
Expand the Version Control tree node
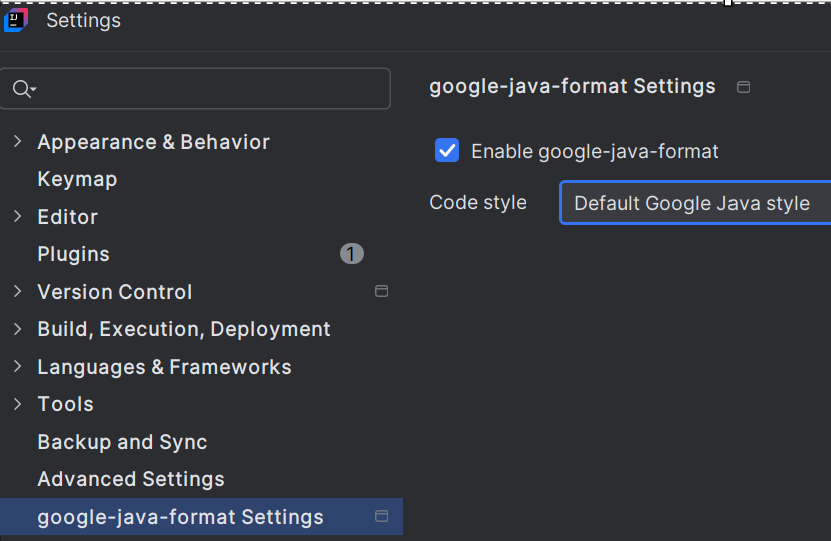point(18,292)
